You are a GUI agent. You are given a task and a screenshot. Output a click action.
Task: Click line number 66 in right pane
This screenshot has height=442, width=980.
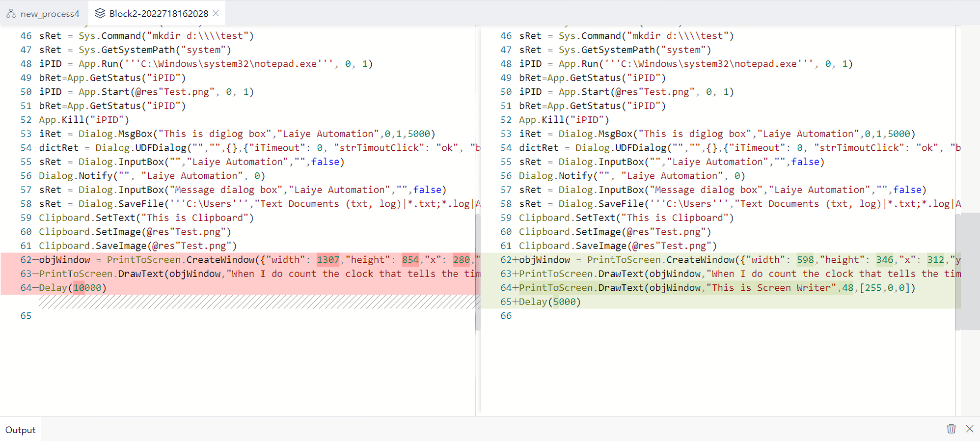point(506,316)
